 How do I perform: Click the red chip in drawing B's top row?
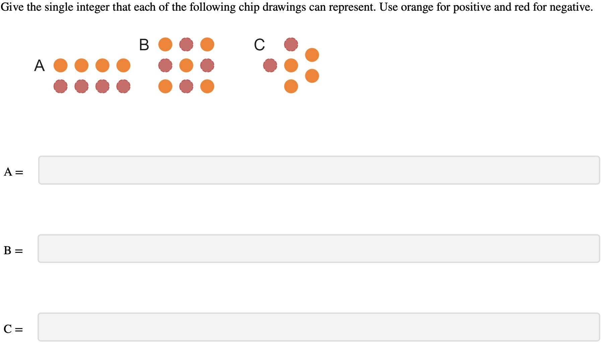tap(186, 44)
